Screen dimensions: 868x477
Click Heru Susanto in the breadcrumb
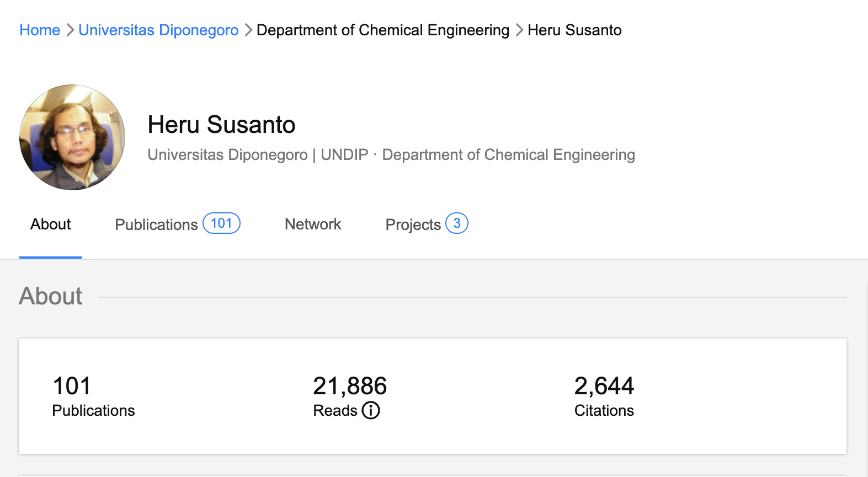574,30
